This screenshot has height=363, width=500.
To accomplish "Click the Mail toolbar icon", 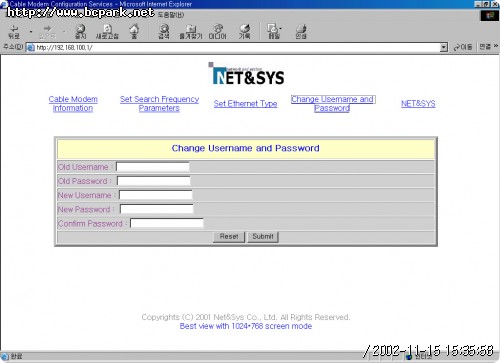I will click(x=274, y=32).
